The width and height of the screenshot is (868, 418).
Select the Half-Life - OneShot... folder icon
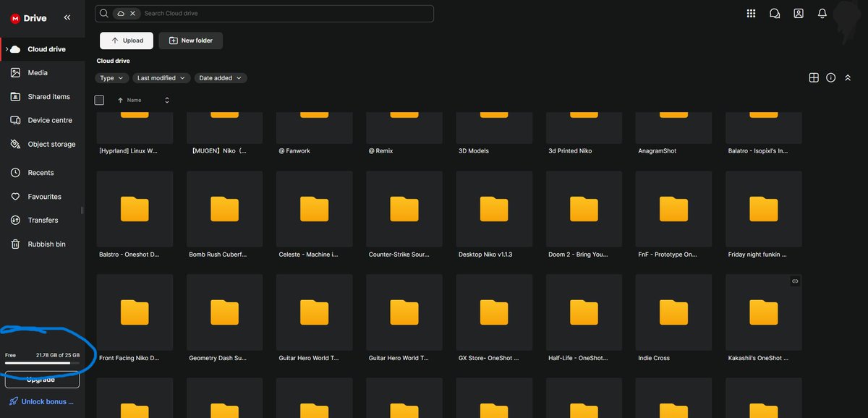pos(584,312)
